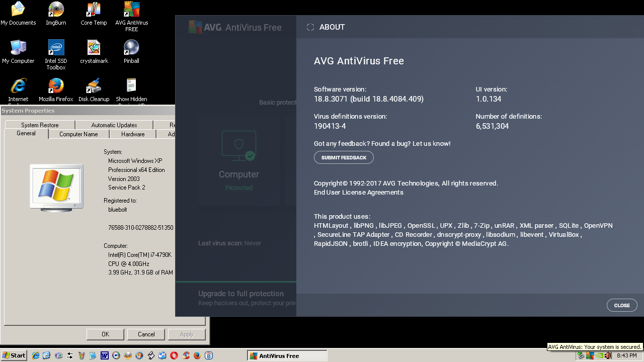The height and width of the screenshot is (362, 644).
Task: Click the '3.99 GHz, 31.9 GB of RAM' text
Action: pyautogui.click(x=140, y=273)
